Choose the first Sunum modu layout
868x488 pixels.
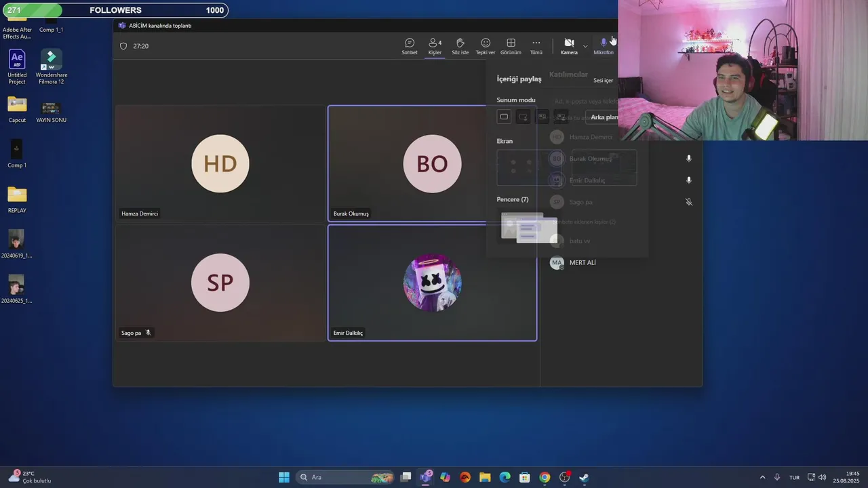pyautogui.click(x=504, y=117)
